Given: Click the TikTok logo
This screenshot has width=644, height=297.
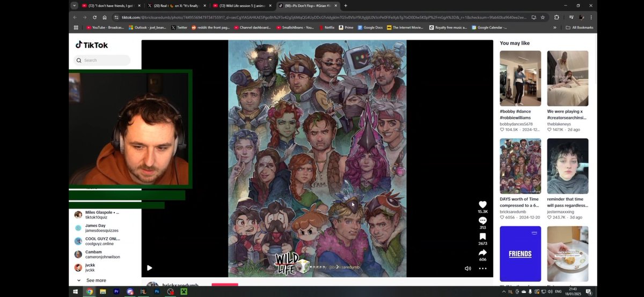Looking at the screenshot, I should (92, 45).
